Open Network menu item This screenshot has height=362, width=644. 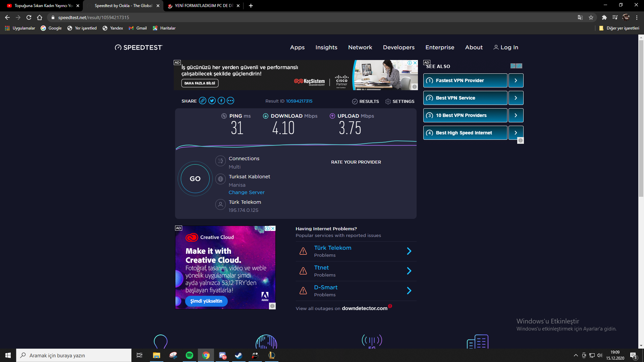click(x=360, y=48)
